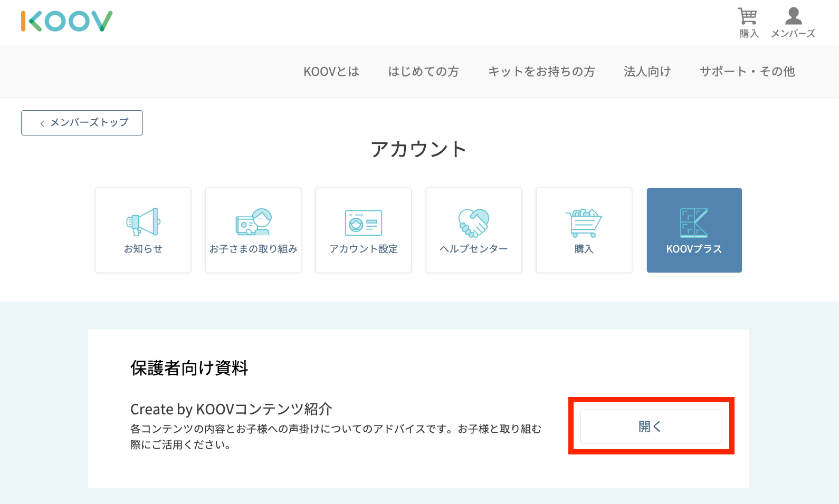Open the 購入 shopping basket tile

click(584, 230)
